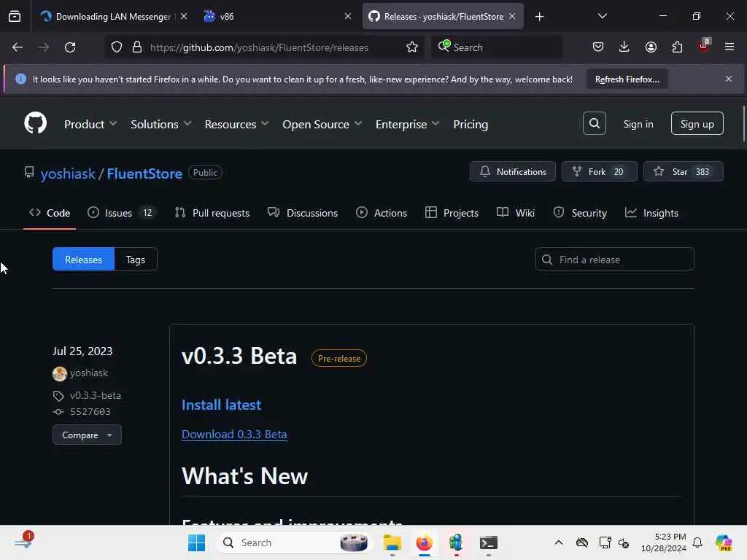Image resolution: width=747 pixels, height=560 pixels.
Task: Fork the repository
Action: click(600, 171)
